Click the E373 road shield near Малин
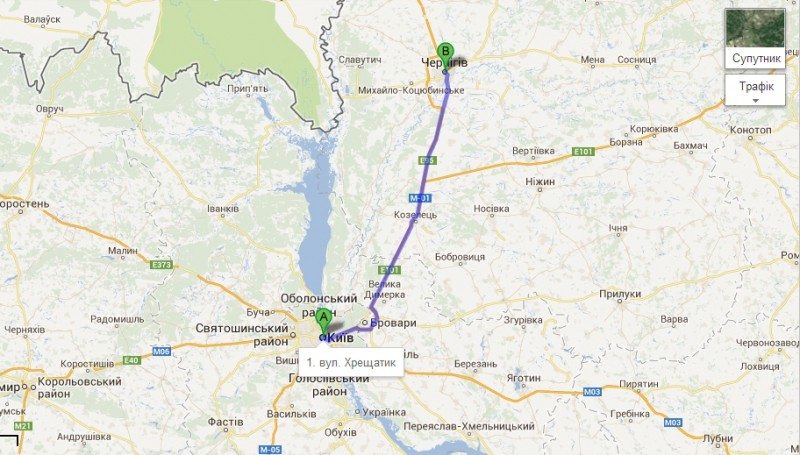800x455 pixels. 161,265
